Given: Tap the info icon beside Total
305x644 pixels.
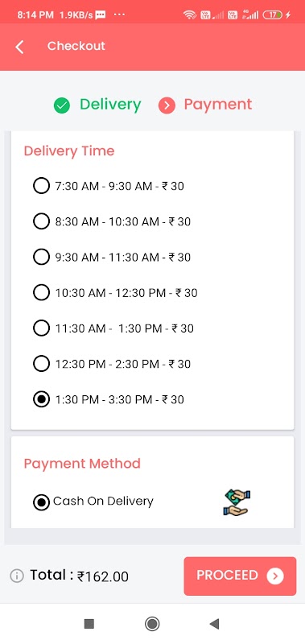Looking at the screenshot, I should (x=17, y=576).
